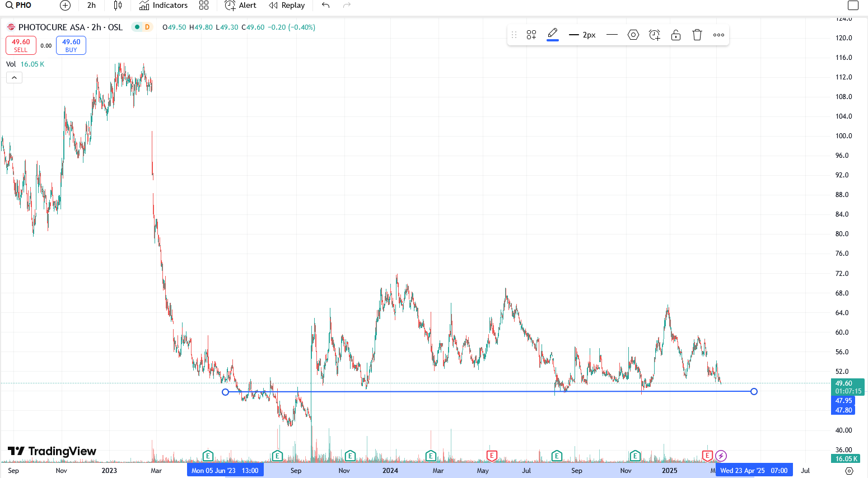Click the Norway flag symbol logo
This screenshot has width=868, height=478.
[11, 27]
